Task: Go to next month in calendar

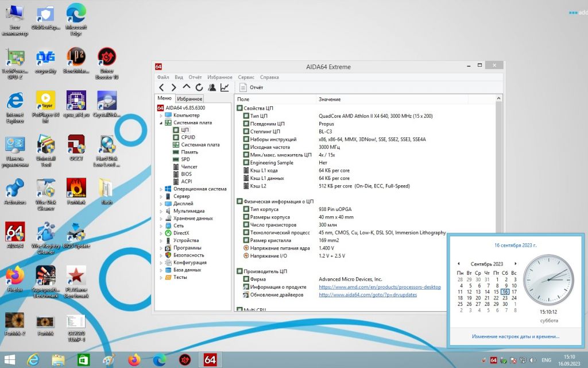Action: [516, 263]
